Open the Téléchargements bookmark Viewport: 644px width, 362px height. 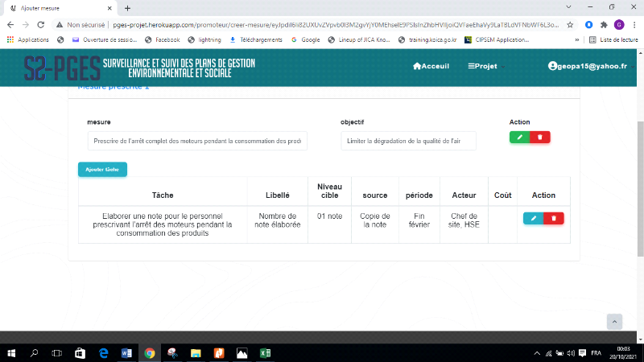coord(256,39)
